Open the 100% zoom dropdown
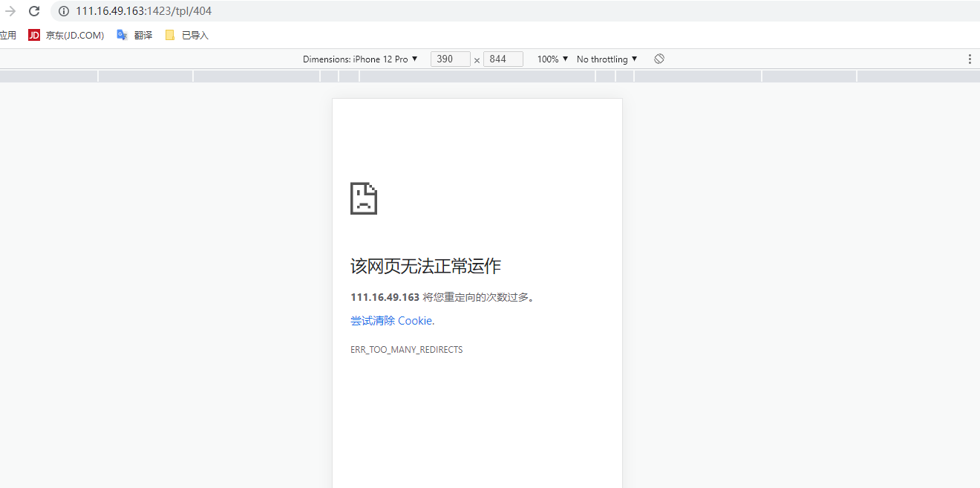This screenshot has height=488, width=980. tap(552, 59)
